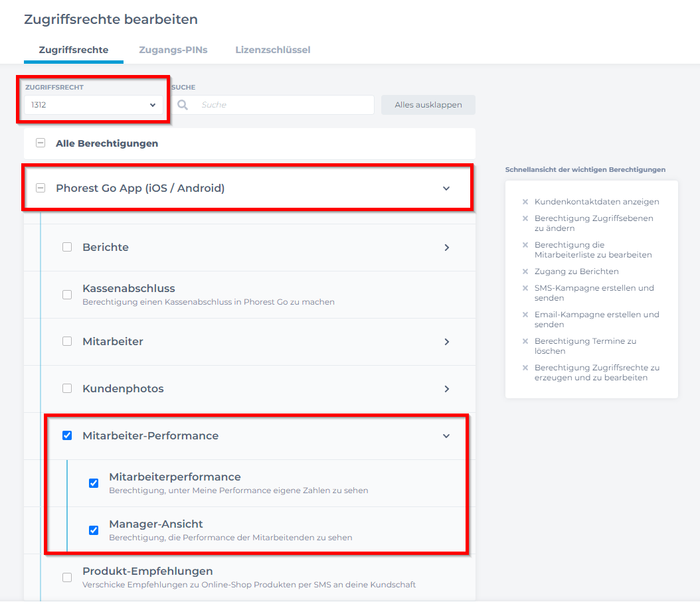700x604 pixels.
Task: Collapse the Phorest Go App section chevron
Action: pyautogui.click(x=446, y=189)
